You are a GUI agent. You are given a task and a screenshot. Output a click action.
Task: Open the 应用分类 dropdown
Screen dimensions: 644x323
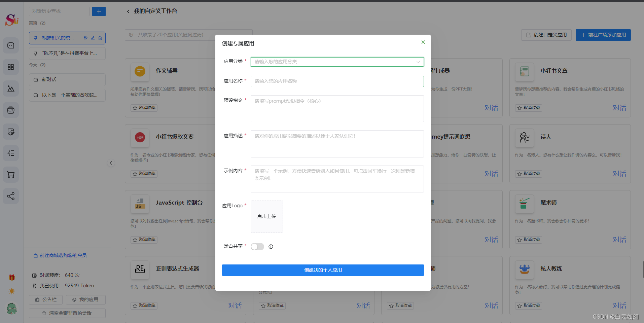[337, 62]
